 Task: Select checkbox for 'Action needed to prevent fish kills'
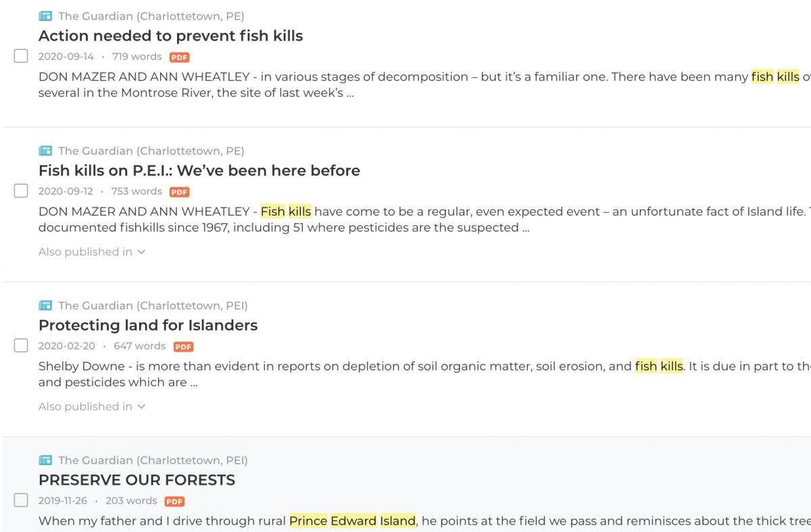[x=21, y=56]
